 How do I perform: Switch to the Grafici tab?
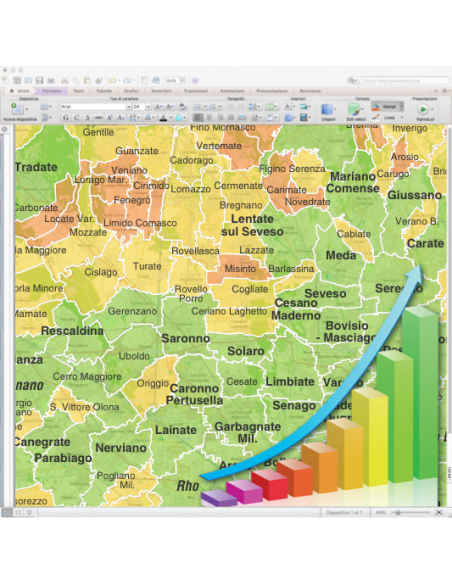click(x=131, y=91)
